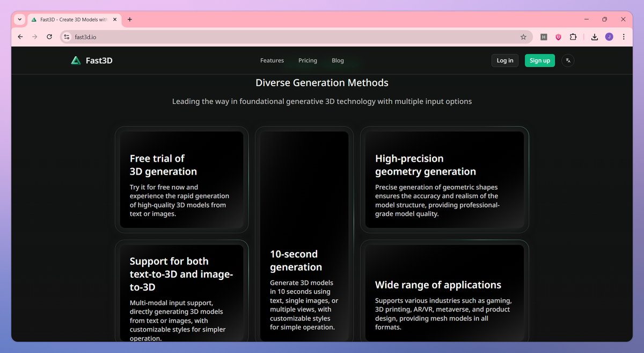Go back with the browser back arrow
This screenshot has width=644, height=353.
pyautogui.click(x=20, y=37)
